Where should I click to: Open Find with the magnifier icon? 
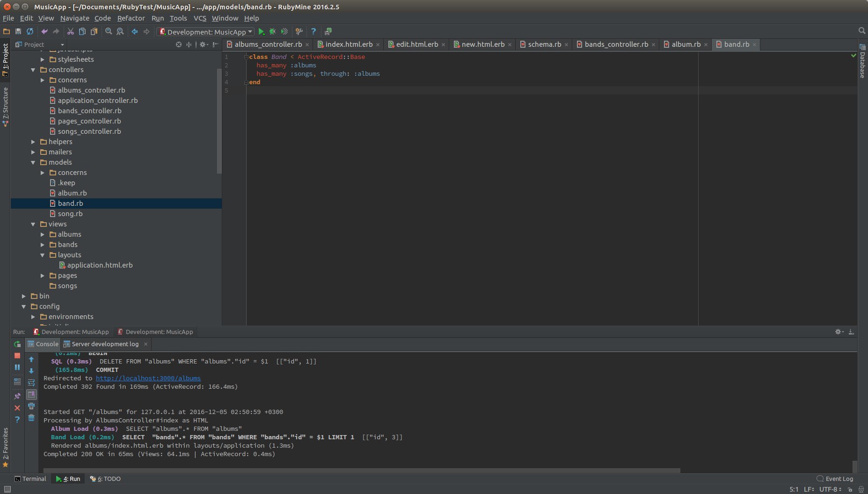(109, 31)
